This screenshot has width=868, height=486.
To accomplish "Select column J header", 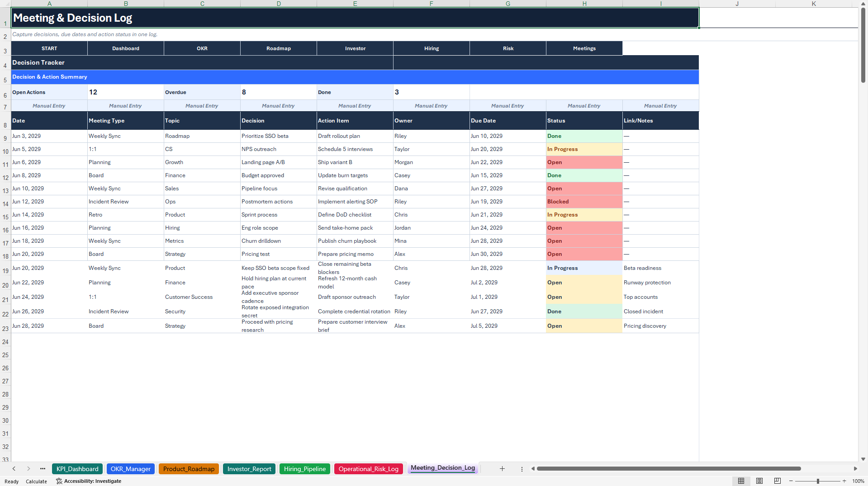I will pyautogui.click(x=737, y=4).
